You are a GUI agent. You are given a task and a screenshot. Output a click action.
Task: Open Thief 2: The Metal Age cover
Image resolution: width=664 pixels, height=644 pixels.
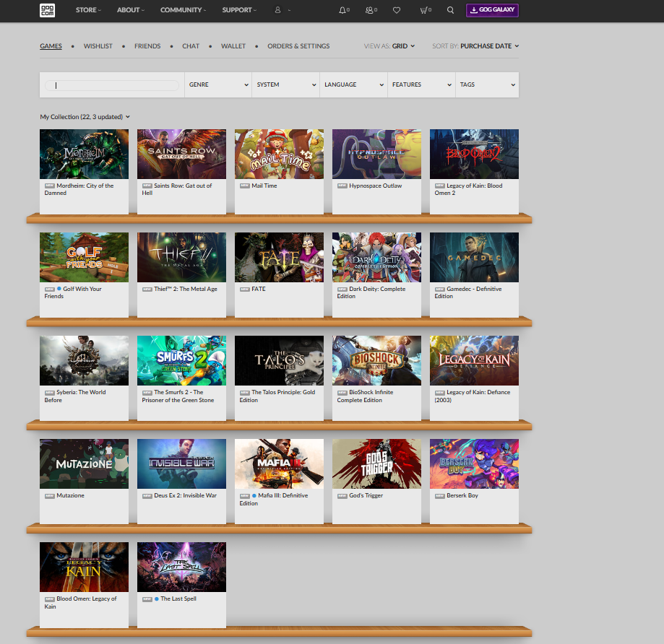[x=181, y=257]
